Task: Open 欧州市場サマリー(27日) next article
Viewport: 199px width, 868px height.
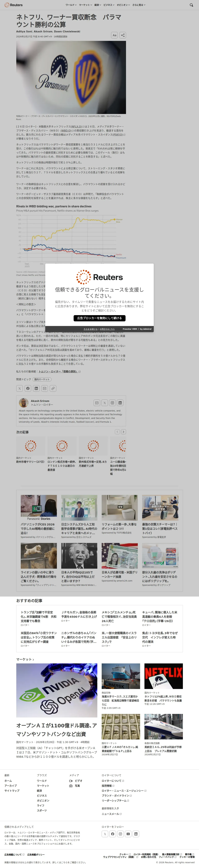Action: click(30, 462)
